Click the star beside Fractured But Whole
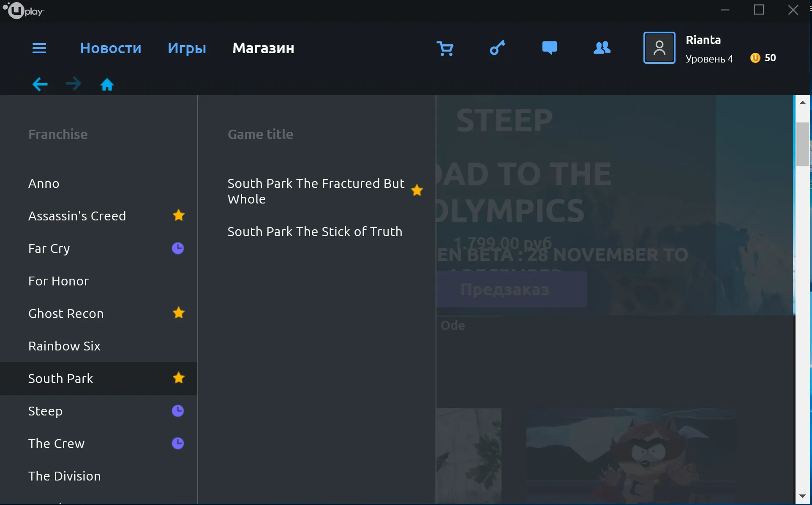 pos(417,190)
